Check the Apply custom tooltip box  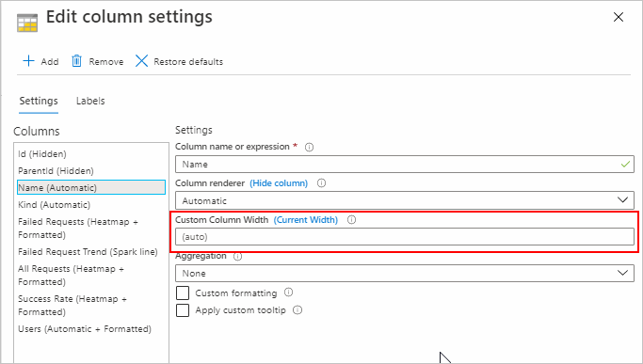pyautogui.click(x=183, y=310)
